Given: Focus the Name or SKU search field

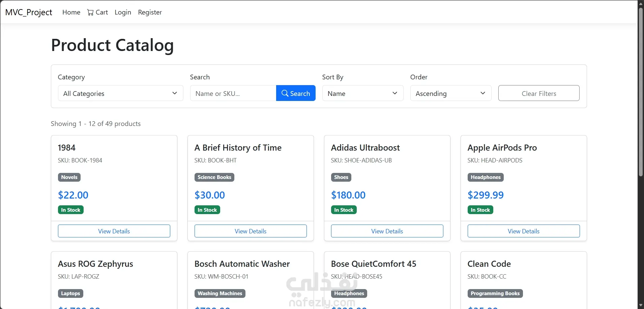Looking at the screenshot, I should point(233,93).
